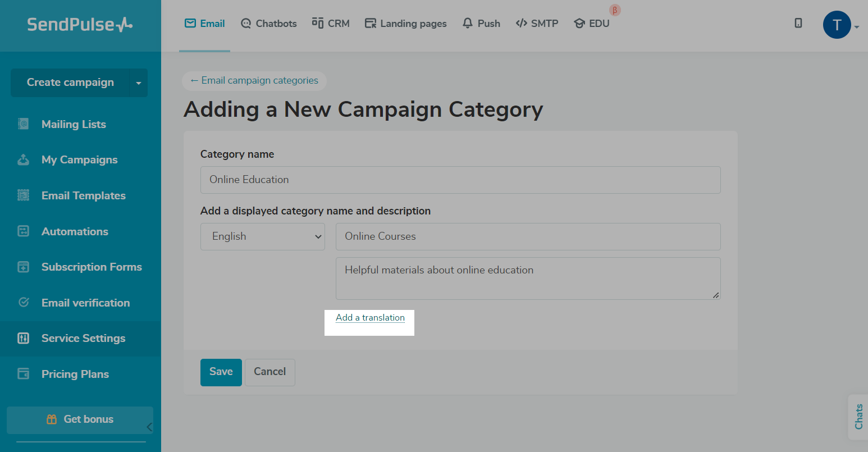Click the Email verification checkmark icon
The image size is (868, 452).
24,303
